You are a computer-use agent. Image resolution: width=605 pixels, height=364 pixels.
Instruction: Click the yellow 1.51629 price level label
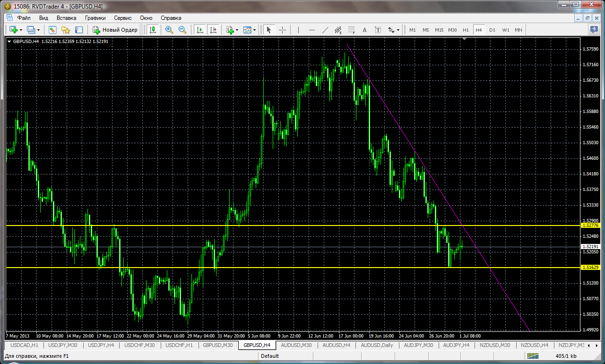coord(591,268)
